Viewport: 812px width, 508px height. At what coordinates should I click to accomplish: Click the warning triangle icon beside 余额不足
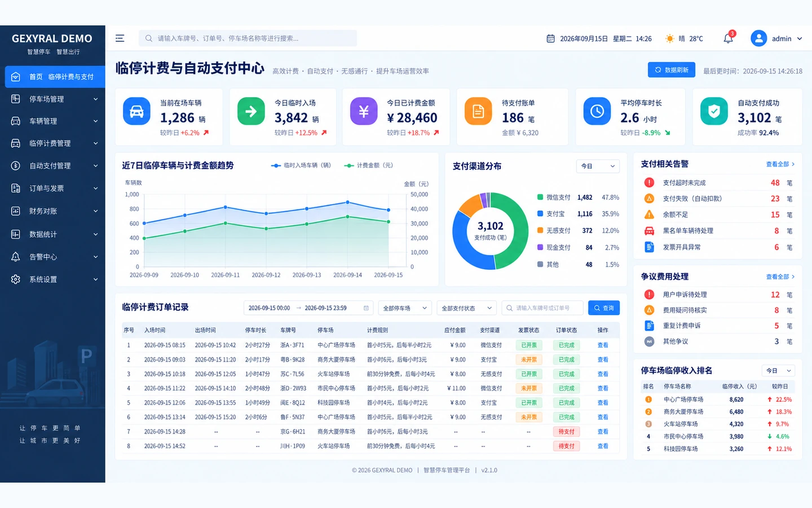[x=649, y=214]
